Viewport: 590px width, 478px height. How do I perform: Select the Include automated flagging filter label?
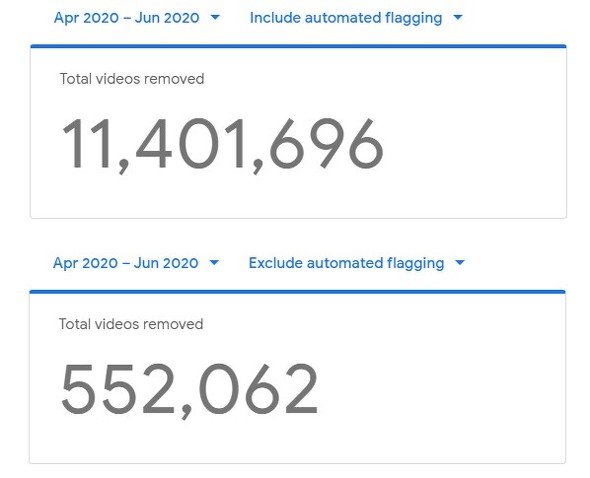[x=346, y=18]
